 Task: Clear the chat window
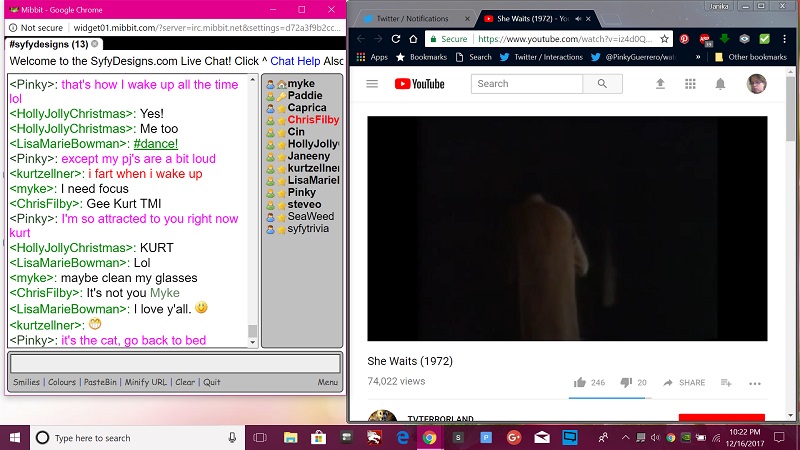tap(185, 382)
